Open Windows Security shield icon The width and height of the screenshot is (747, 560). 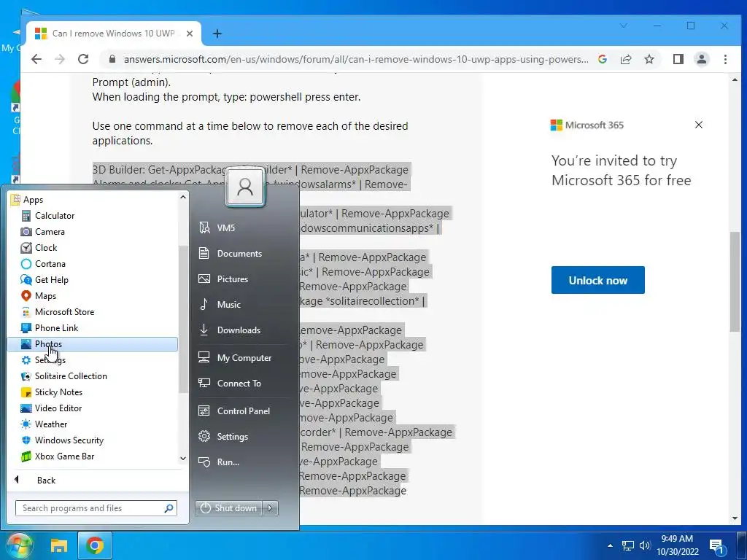pyautogui.click(x=26, y=440)
